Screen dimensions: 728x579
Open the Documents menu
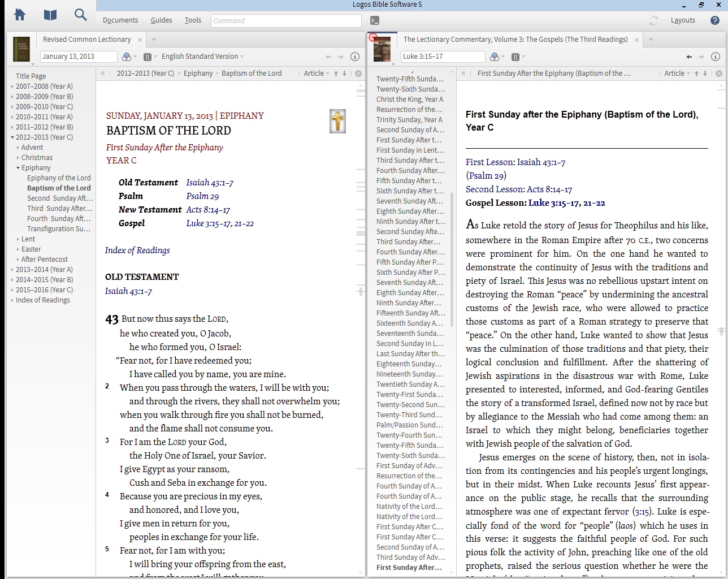pos(120,20)
